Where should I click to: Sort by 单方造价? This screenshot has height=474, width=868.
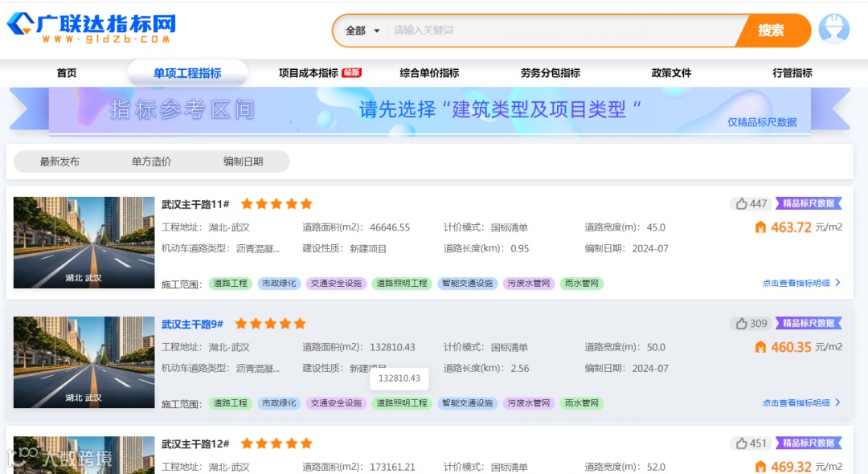pos(151,161)
